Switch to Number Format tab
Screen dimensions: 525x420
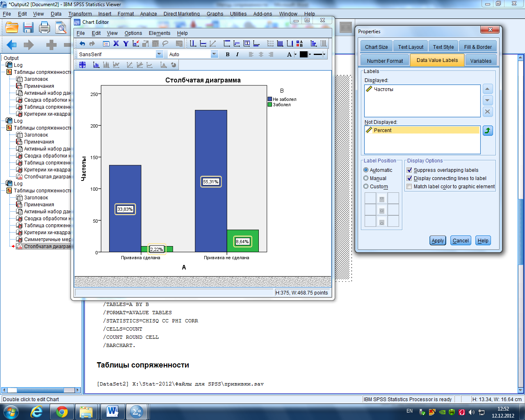click(385, 61)
